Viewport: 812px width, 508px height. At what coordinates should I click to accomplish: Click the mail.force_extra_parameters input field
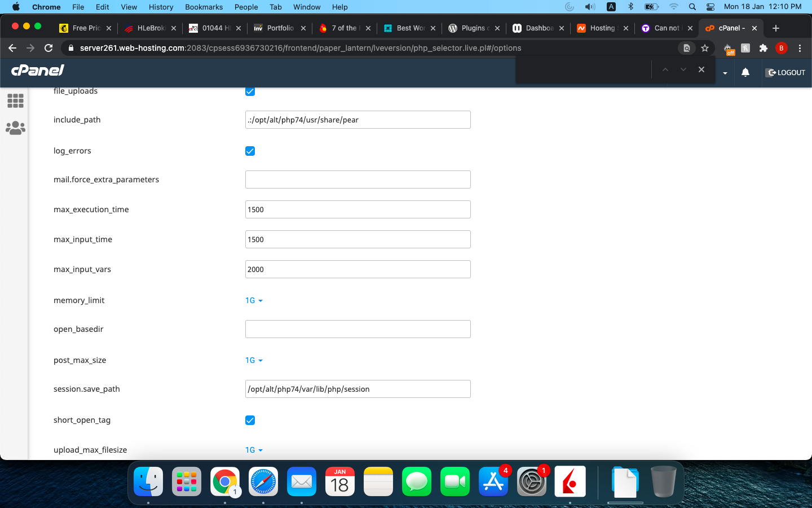(x=358, y=179)
